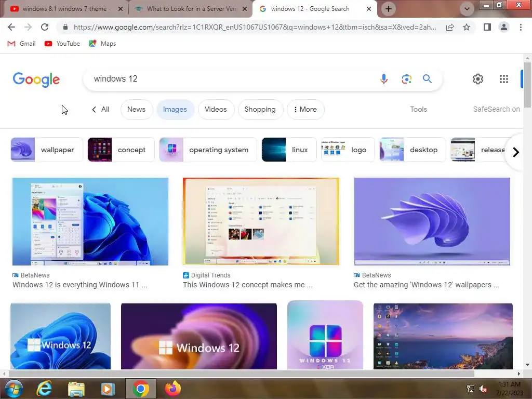
Task: Open Digital Trends Windows 12 concept image
Action: 261,221
